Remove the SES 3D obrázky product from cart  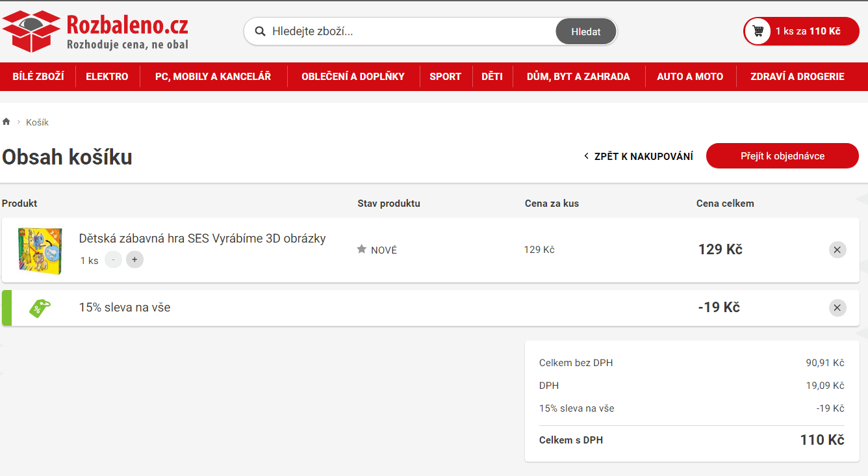[837, 250]
